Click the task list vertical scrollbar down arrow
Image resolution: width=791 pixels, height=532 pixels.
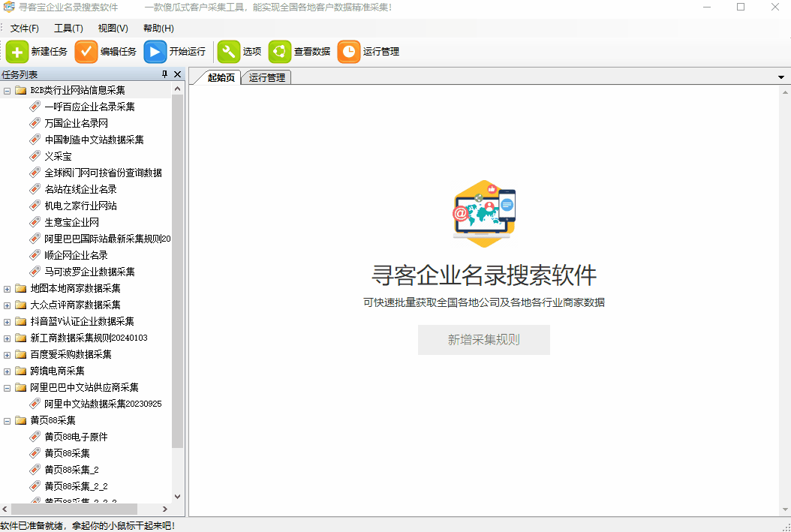pyautogui.click(x=178, y=496)
